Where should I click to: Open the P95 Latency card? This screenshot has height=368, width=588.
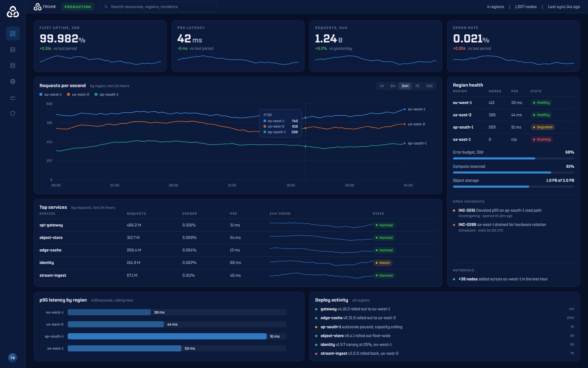238,46
